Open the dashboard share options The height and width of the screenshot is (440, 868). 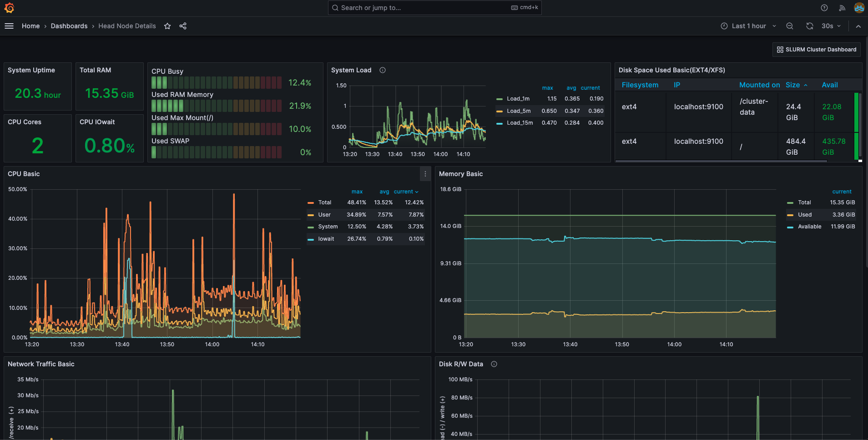coord(183,26)
